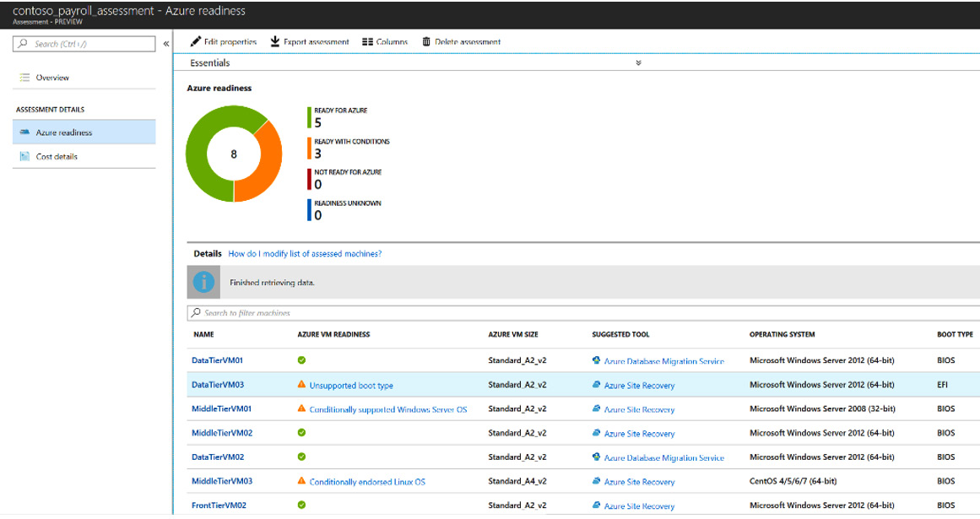Sort by the BOOT TYPE column header
This screenshot has height=519, width=980.
pyautogui.click(x=955, y=334)
